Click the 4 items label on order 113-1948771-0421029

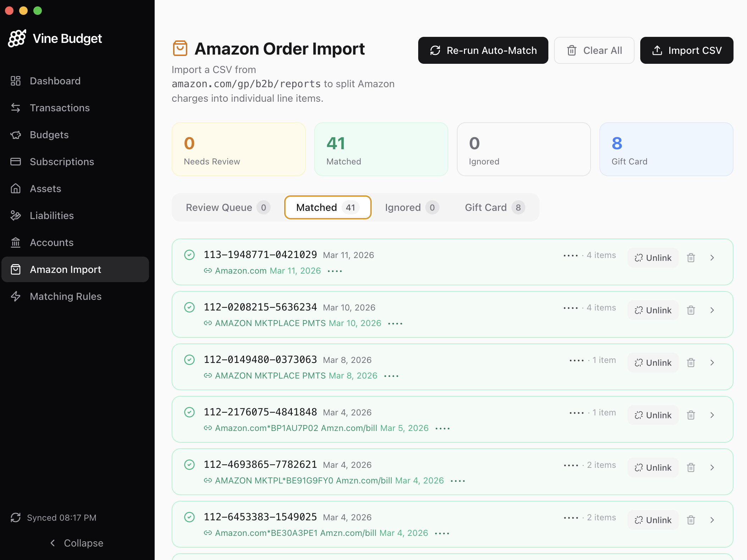click(601, 255)
